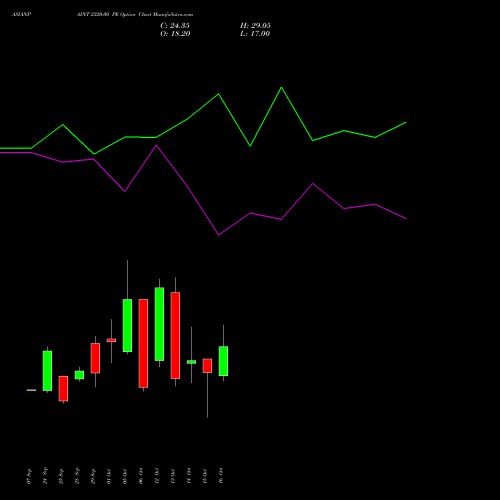
Task: Click the last green candlestick above 16 Oct
Action: [x=223, y=361]
